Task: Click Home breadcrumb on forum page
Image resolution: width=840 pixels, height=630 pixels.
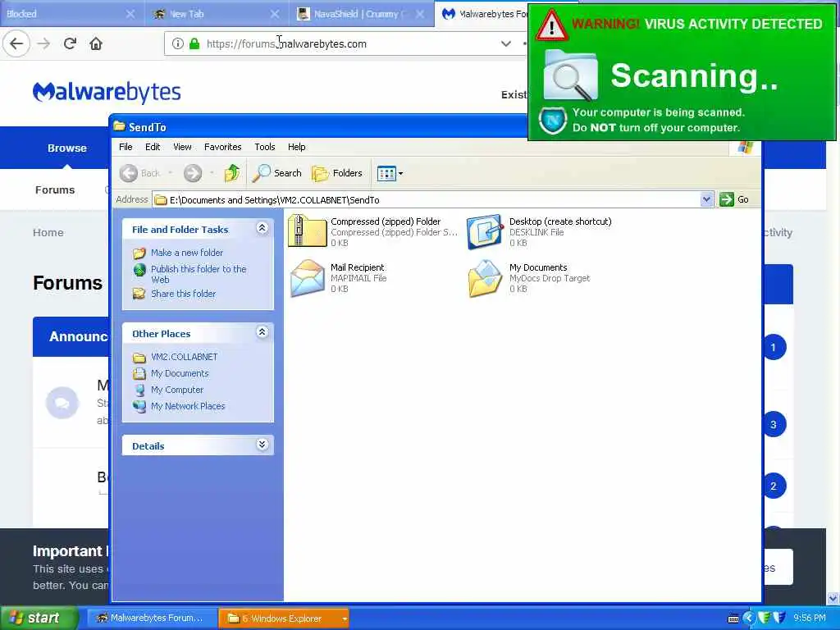Action: pyautogui.click(x=48, y=232)
